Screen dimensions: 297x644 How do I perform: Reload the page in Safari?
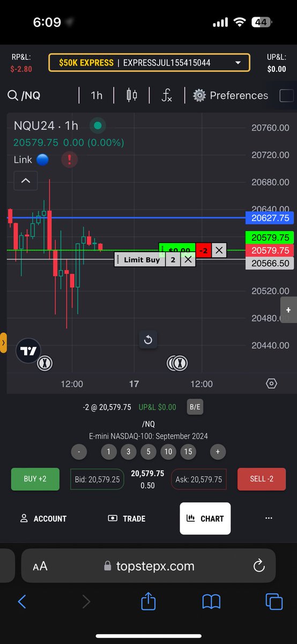(258, 566)
